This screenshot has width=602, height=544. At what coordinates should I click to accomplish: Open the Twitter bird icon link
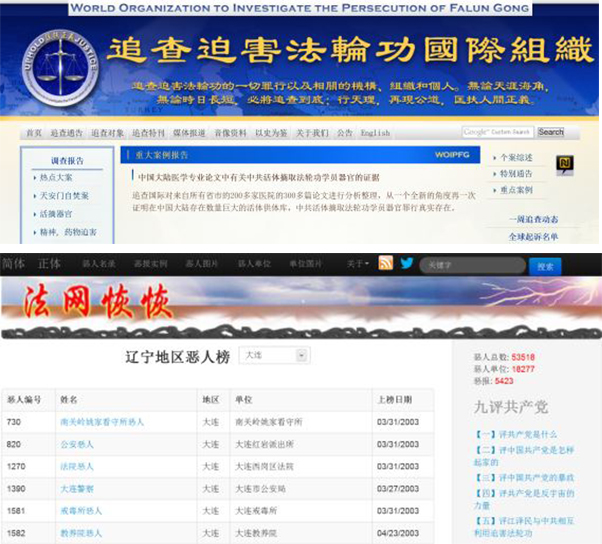pos(407,264)
